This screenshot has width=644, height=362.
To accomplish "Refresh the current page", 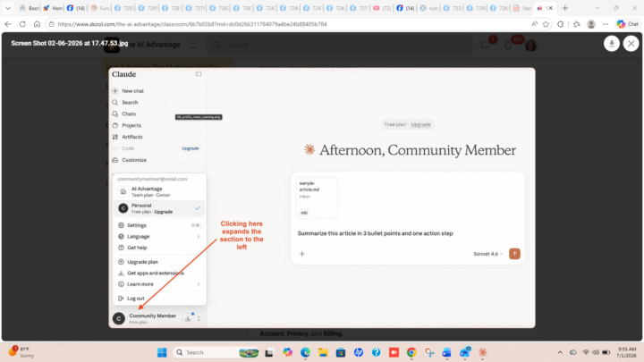I will (x=22, y=24).
